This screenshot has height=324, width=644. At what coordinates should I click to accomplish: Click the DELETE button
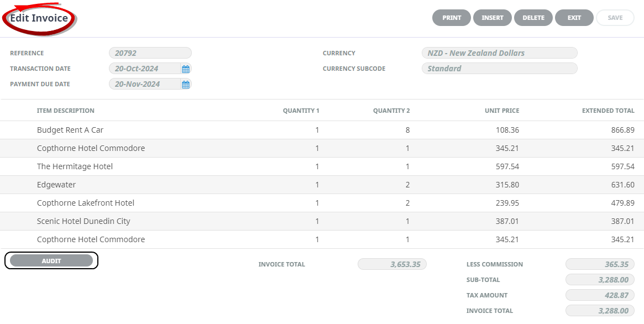[x=533, y=18]
